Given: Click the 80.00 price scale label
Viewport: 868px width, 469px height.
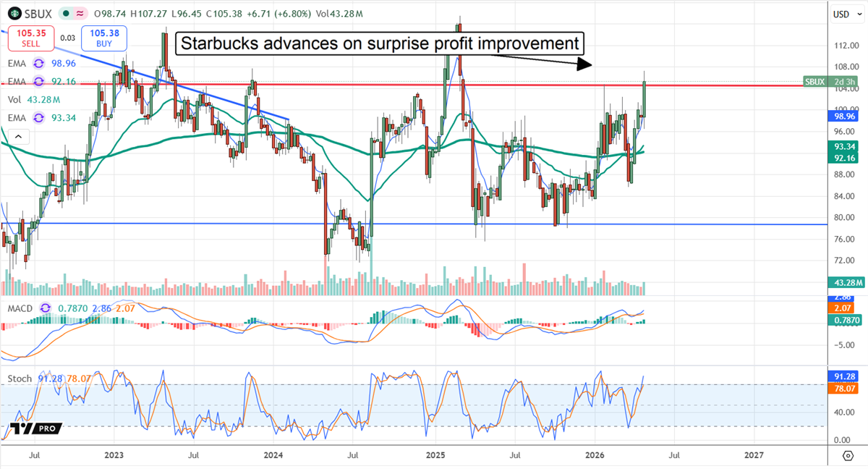Looking at the screenshot, I should (x=843, y=217).
